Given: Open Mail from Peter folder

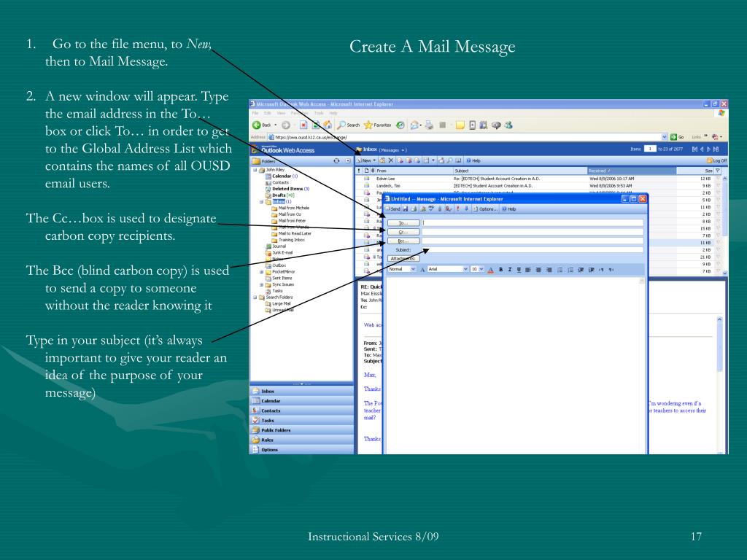Looking at the screenshot, I should 289,220.
